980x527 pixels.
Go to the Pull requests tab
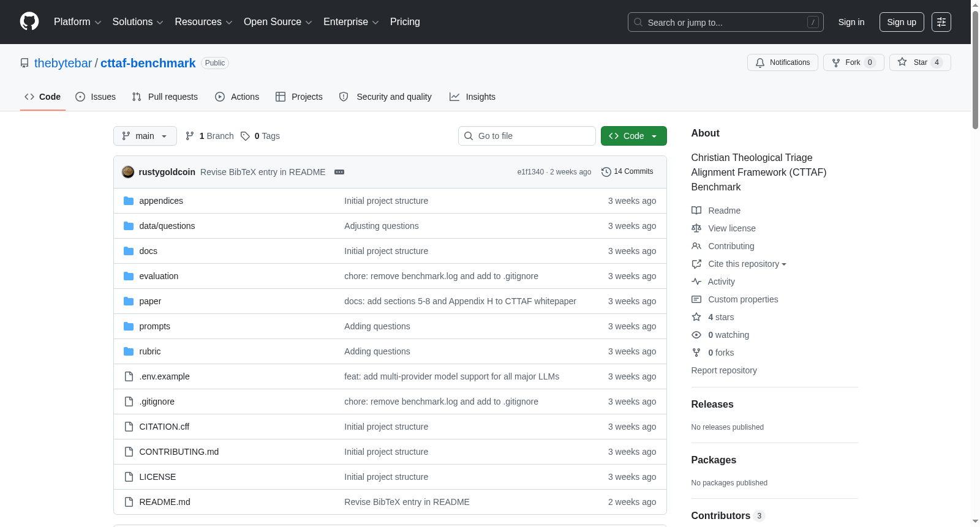tap(165, 97)
